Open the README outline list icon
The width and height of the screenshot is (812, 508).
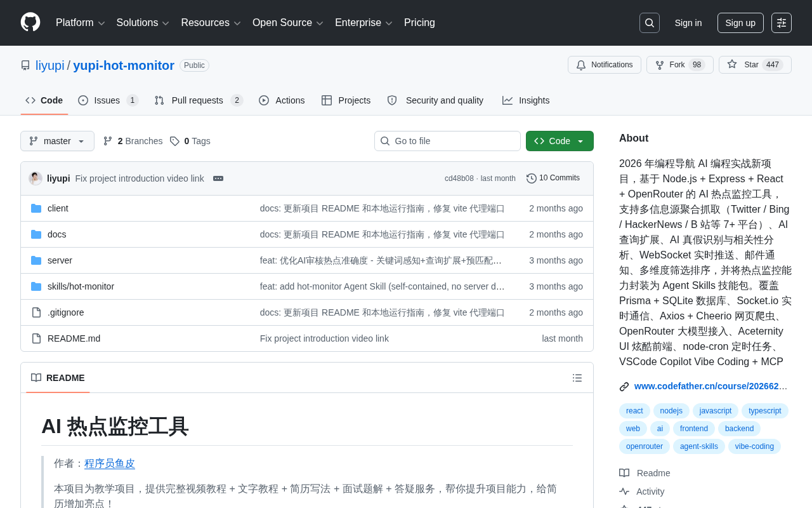click(577, 378)
